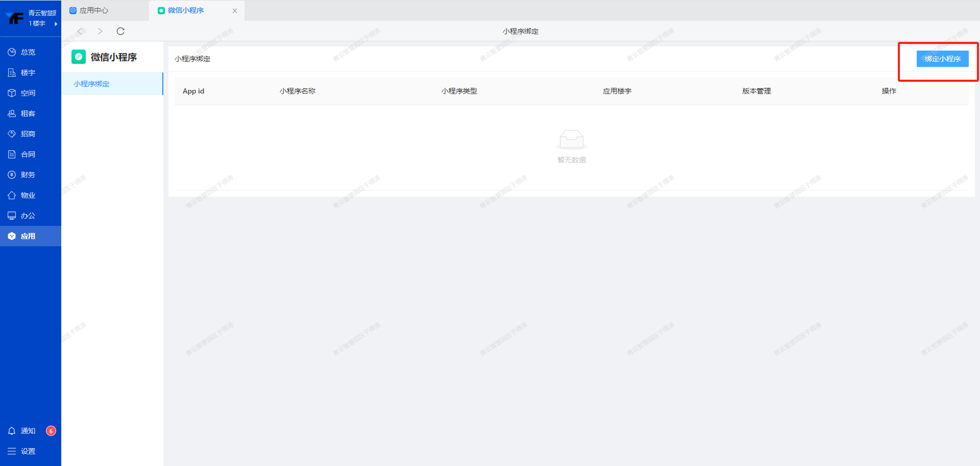Select the 应用 applications menu item

point(28,236)
